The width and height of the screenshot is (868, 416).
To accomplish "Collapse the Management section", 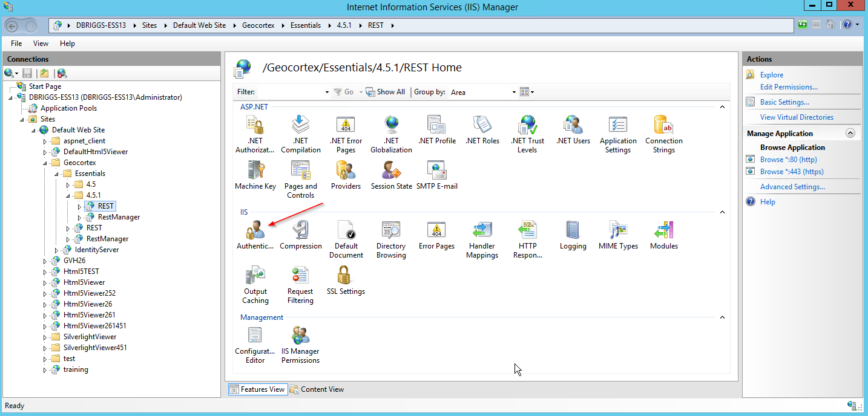I will coord(722,317).
